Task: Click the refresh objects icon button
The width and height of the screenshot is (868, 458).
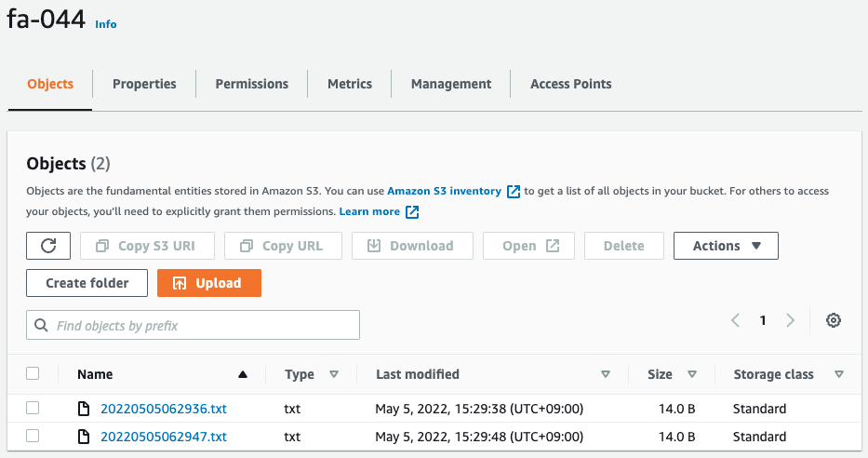Action: pyautogui.click(x=48, y=246)
